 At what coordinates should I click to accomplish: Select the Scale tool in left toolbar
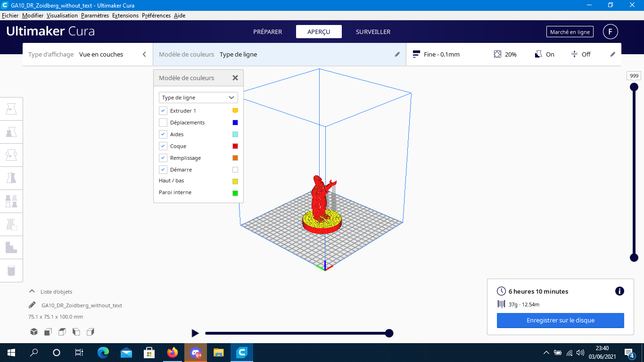(11, 132)
